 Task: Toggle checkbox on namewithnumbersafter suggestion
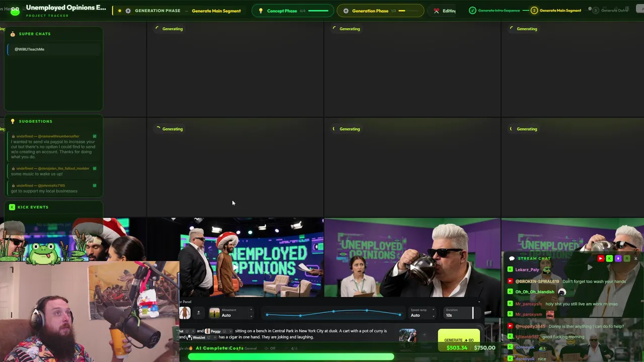tap(95, 136)
